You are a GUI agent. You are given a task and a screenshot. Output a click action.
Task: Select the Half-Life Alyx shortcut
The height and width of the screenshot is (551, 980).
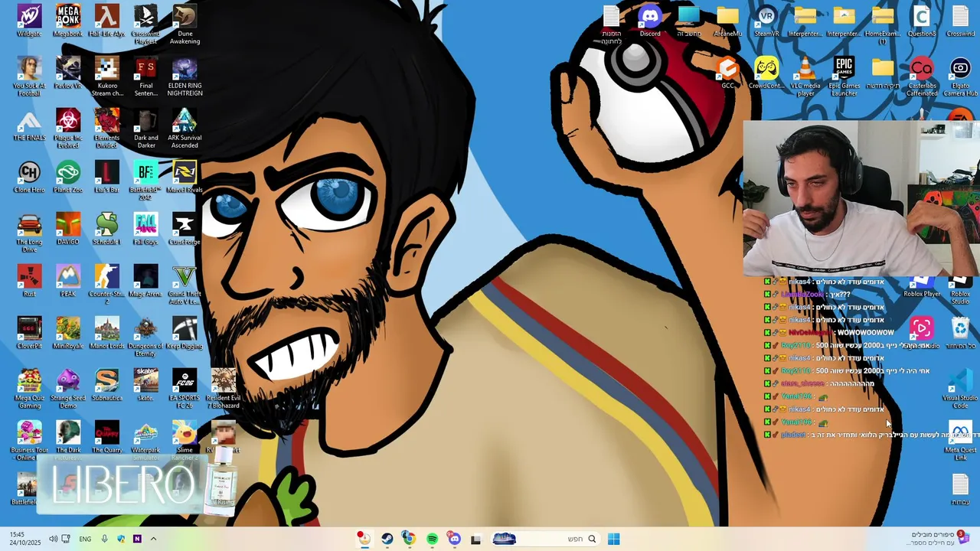(x=107, y=21)
